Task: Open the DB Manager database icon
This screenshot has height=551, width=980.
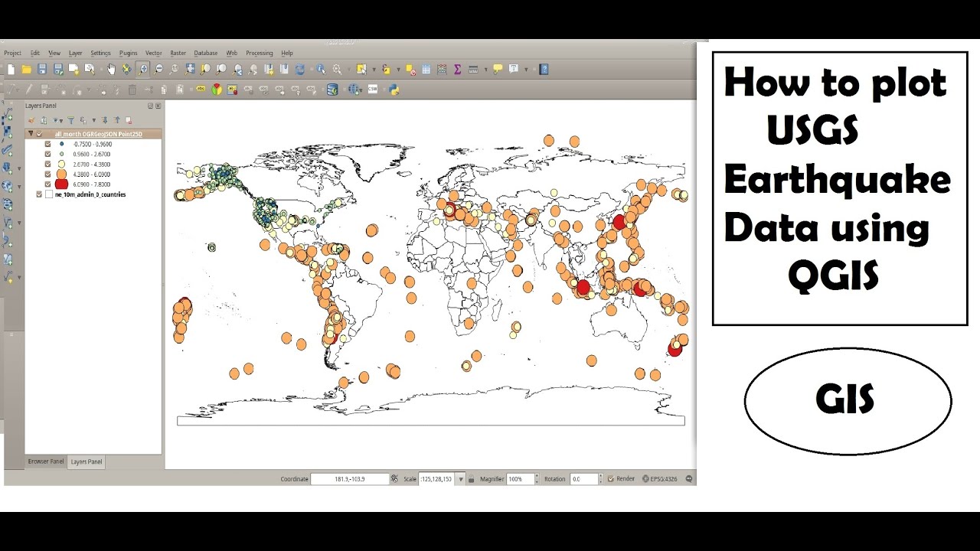Action: 332,89
